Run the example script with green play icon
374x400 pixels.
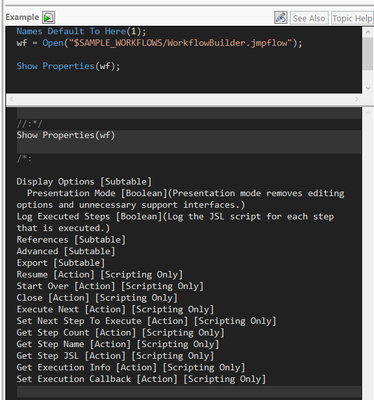[48, 17]
